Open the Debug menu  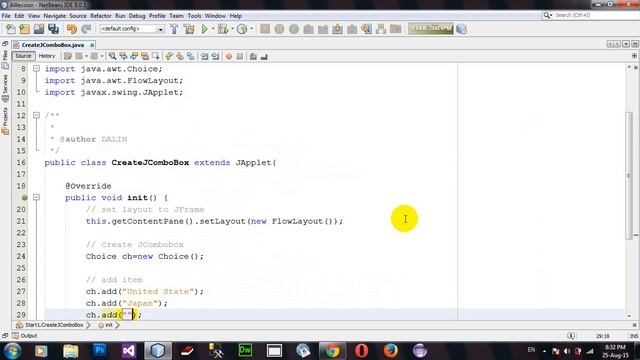[x=137, y=16]
